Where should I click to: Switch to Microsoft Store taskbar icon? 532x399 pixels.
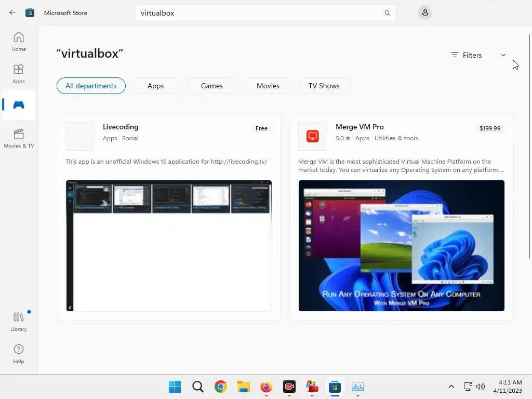[x=335, y=387]
